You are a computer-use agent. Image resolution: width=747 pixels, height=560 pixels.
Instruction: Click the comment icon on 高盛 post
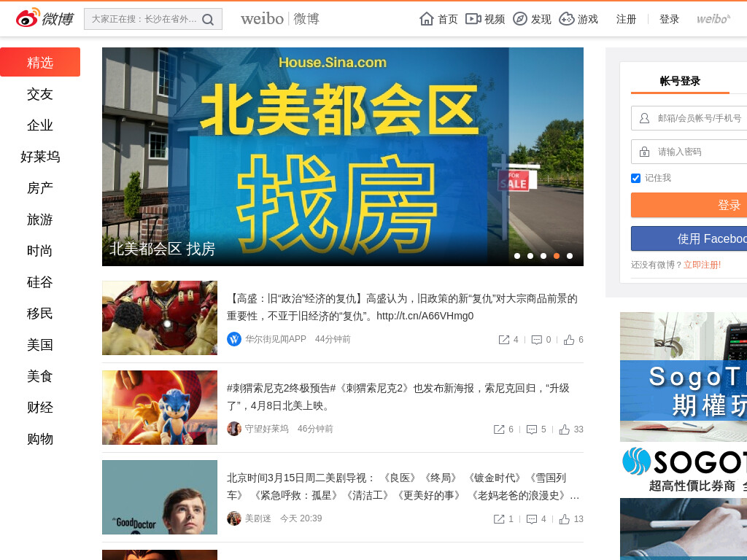coord(536,340)
